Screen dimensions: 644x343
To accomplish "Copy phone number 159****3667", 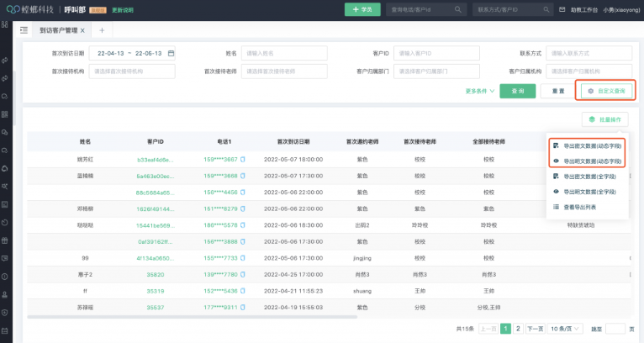I will point(243,160).
